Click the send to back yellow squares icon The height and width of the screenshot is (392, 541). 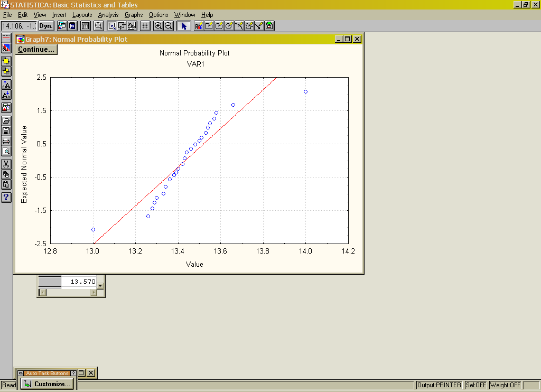click(x=6, y=71)
